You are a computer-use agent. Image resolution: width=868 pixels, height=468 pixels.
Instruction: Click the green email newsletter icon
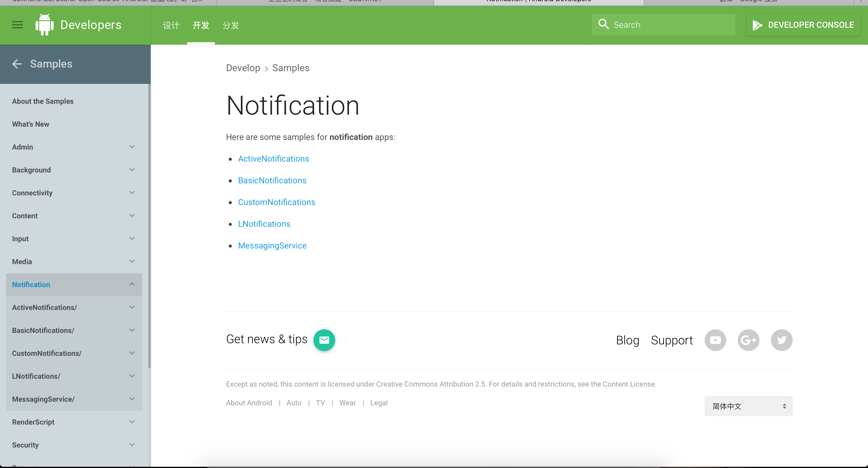pyautogui.click(x=324, y=340)
